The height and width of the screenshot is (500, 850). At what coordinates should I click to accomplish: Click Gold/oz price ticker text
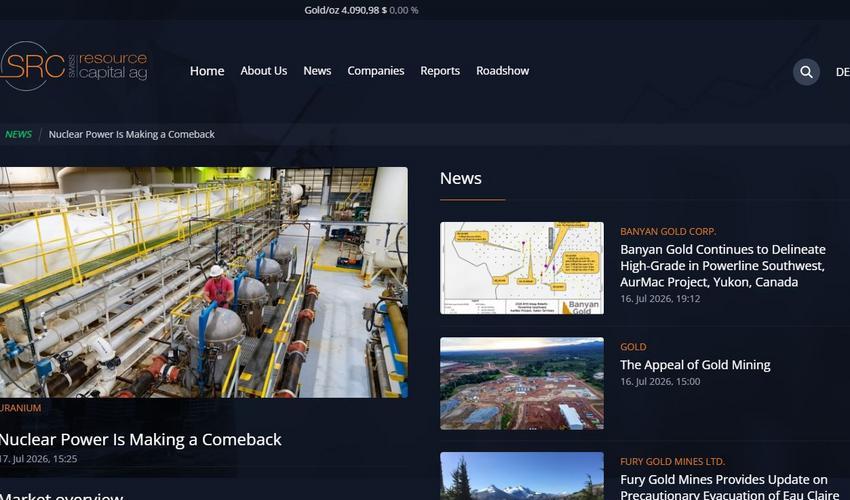(361, 10)
